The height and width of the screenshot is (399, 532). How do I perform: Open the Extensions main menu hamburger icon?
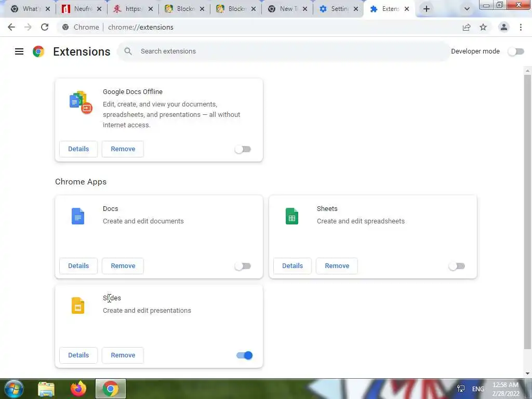19,51
